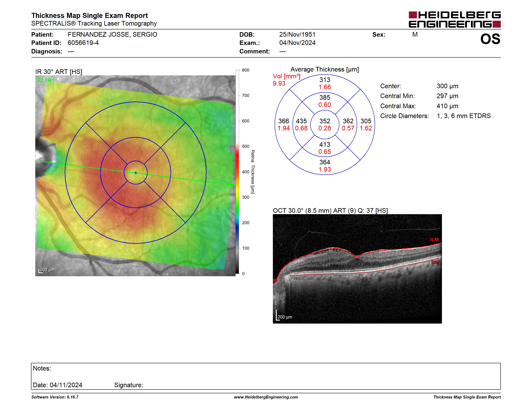Viewport: 532px width, 411px height.
Task: Click the green arrowhead at scan line end
Action: pyautogui.click(x=234, y=185)
